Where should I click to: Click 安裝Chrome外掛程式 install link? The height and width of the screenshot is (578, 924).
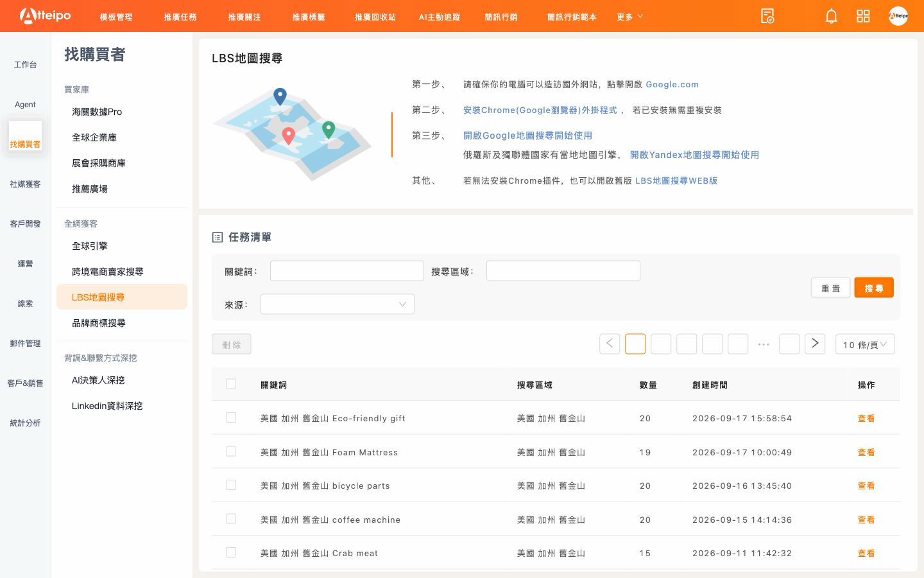point(540,110)
